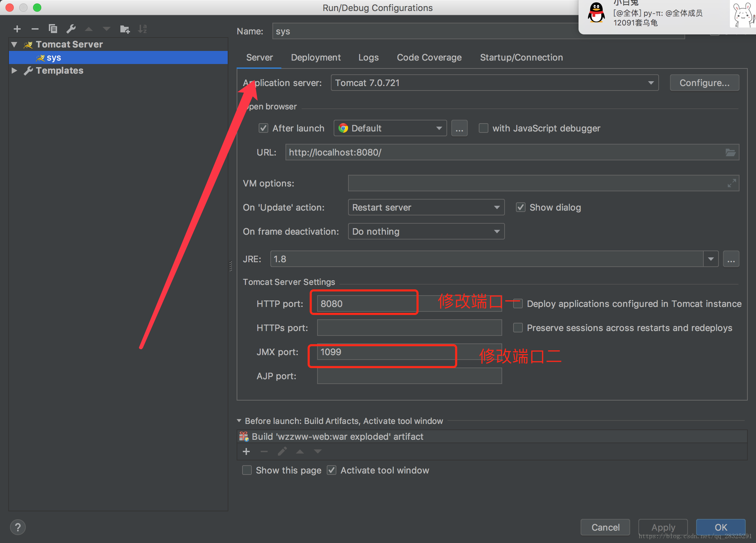Screen dimensions: 756x543
Task: Focus the JMX port field
Action: coord(409,352)
